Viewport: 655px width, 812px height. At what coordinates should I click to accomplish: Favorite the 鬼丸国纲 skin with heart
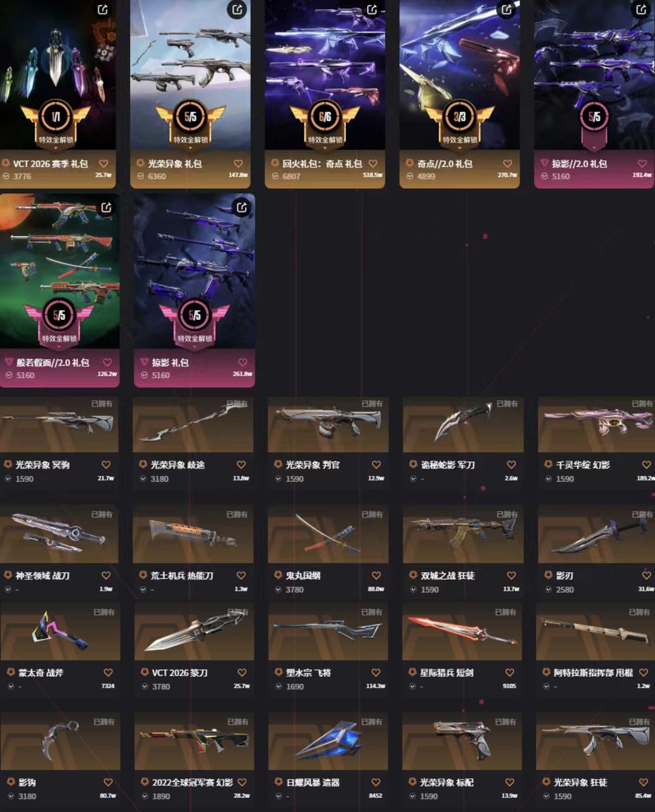pyautogui.click(x=376, y=575)
